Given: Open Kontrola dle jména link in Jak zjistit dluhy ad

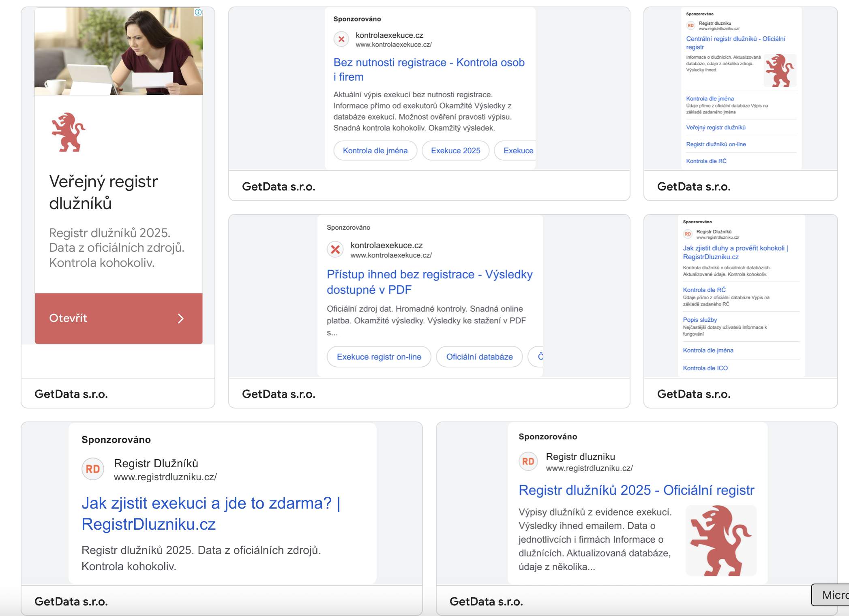Looking at the screenshot, I should (708, 350).
